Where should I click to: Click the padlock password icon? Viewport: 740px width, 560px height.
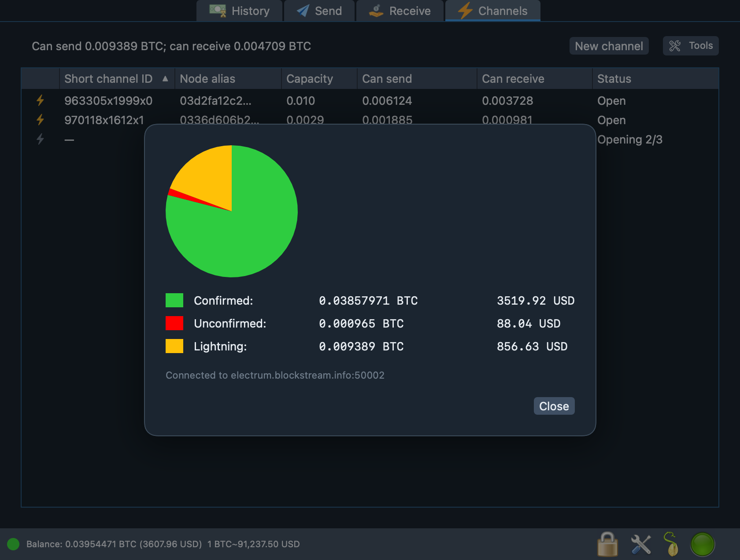point(607,544)
